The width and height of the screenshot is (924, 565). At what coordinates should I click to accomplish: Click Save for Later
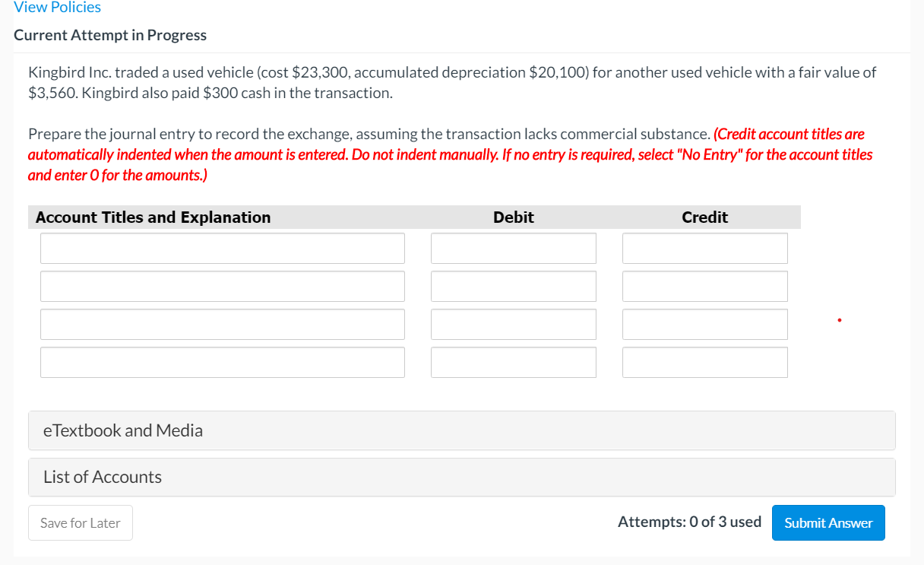pyautogui.click(x=80, y=522)
